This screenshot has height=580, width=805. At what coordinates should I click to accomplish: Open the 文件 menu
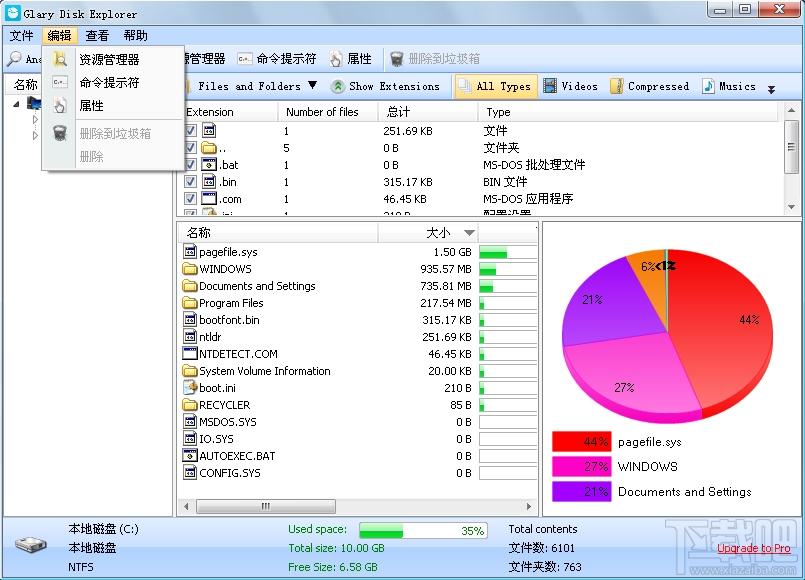[22, 35]
